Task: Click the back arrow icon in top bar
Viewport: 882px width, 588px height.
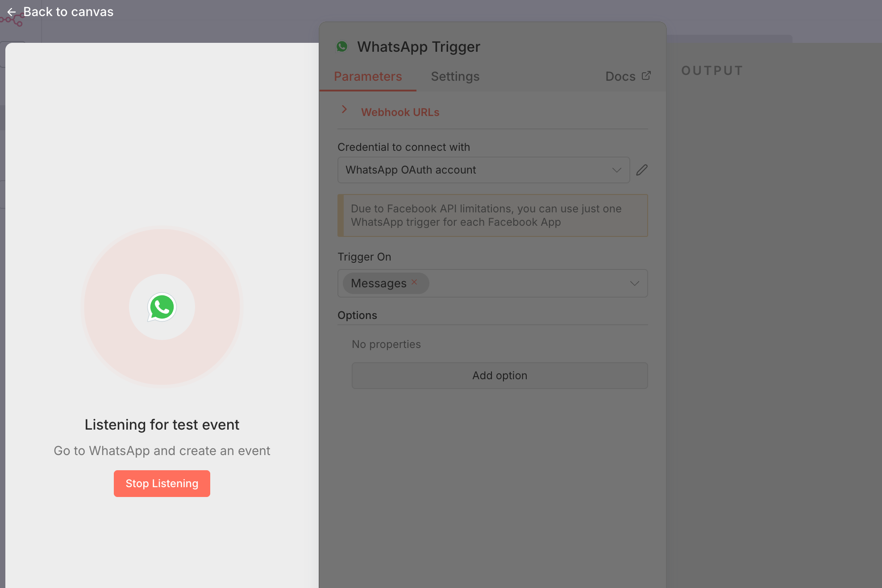Action: [12, 12]
